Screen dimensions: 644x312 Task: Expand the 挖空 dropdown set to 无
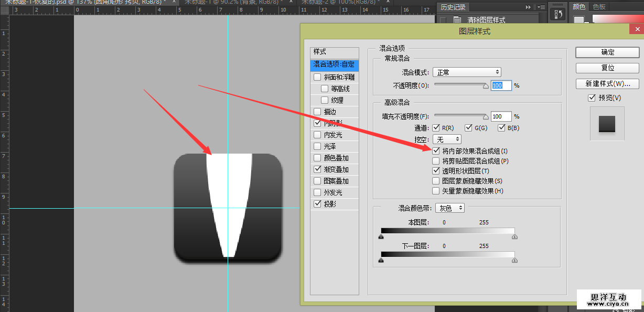447,139
